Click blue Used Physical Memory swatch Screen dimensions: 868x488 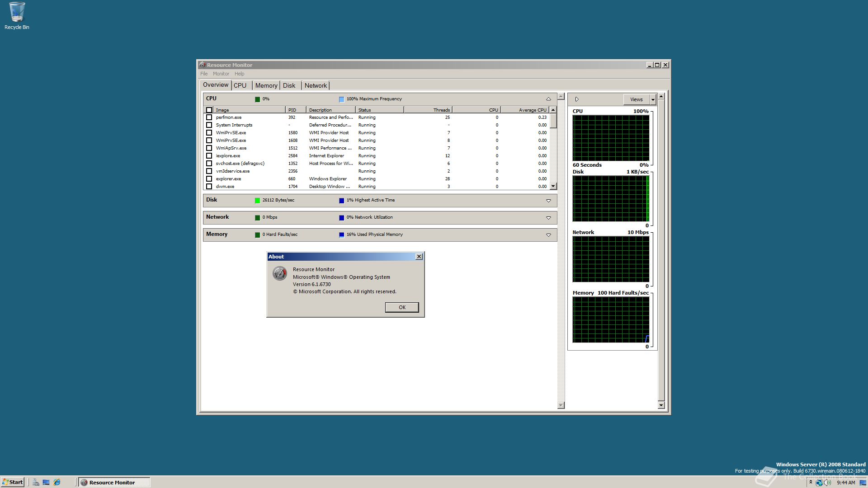341,235
